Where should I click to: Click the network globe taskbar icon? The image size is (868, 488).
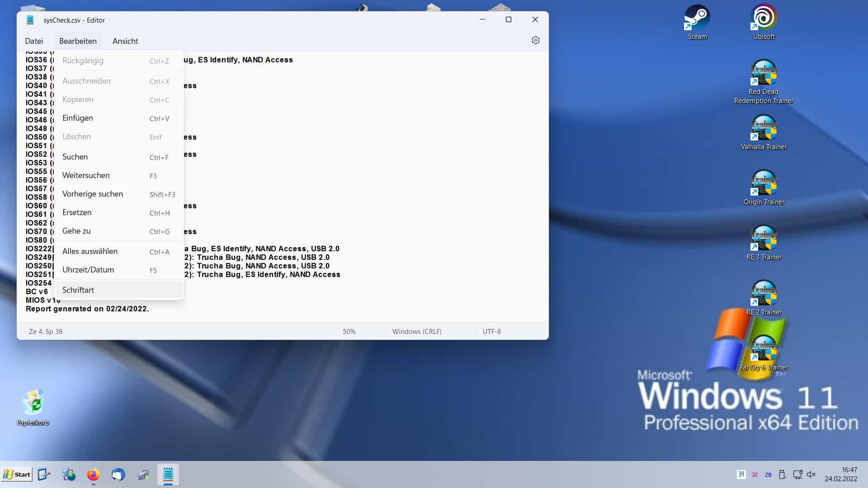tap(69, 474)
